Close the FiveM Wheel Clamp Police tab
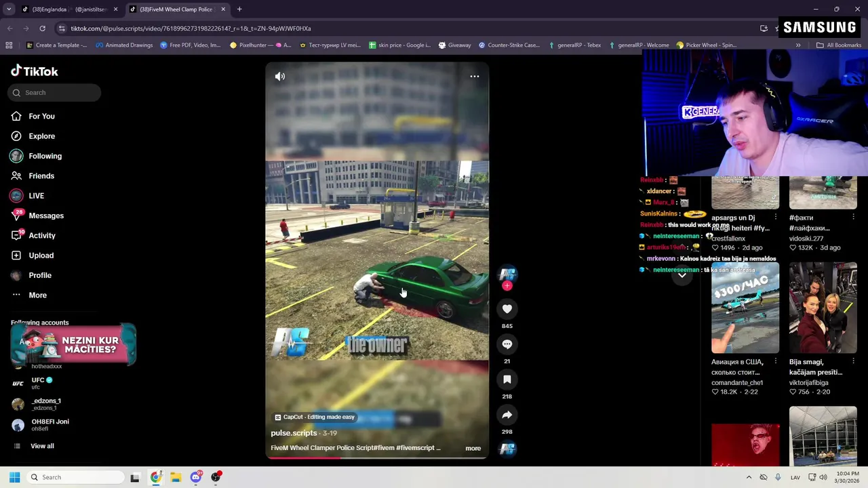This screenshot has height=488, width=868. point(223,9)
